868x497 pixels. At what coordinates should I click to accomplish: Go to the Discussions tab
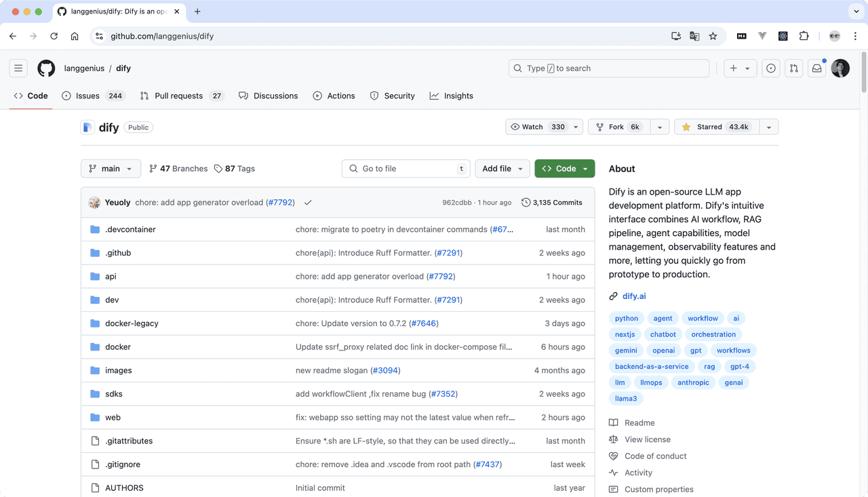269,96
